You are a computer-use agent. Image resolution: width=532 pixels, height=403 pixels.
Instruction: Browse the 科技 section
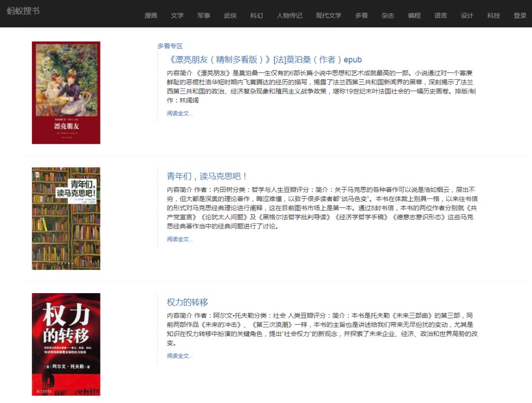tap(493, 15)
